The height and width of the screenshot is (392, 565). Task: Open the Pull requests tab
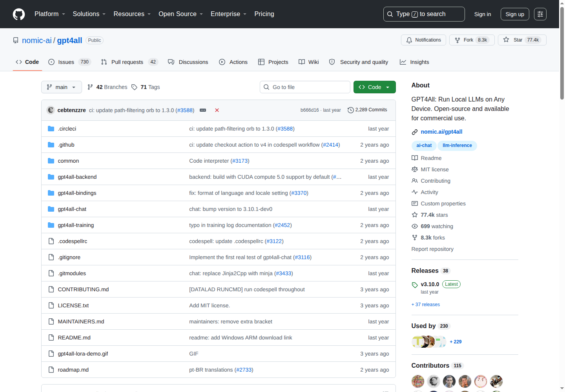pyautogui.click(x=129, y=62)
